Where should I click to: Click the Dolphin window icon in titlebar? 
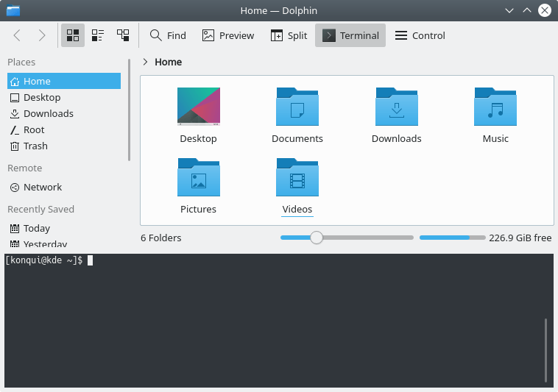tap(13, 10)
